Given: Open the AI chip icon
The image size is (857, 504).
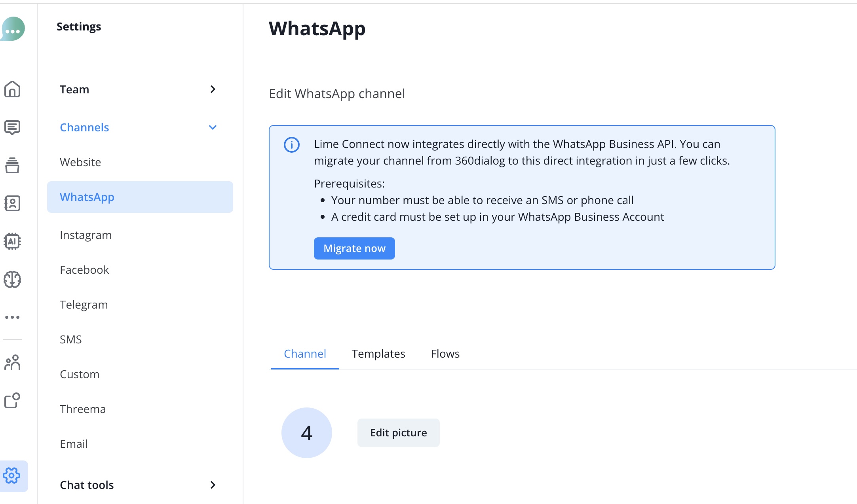Looking at the screenshot, I should click(x=12, y=241).
